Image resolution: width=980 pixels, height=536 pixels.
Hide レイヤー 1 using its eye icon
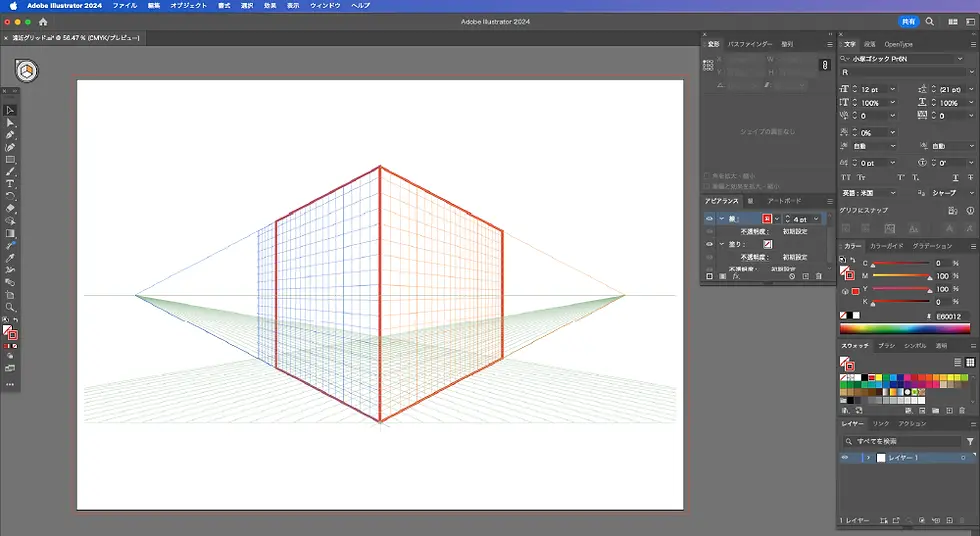845,457
